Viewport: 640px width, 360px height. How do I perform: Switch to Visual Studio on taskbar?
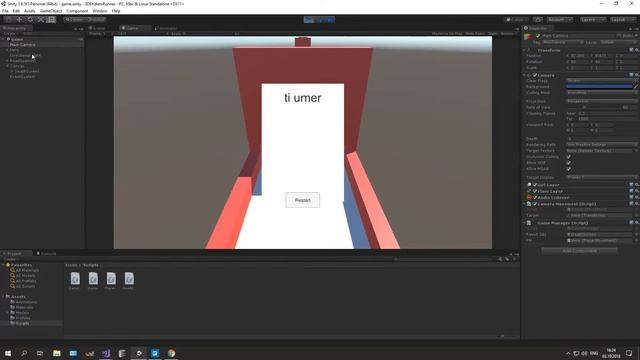[x=106, y=353]
